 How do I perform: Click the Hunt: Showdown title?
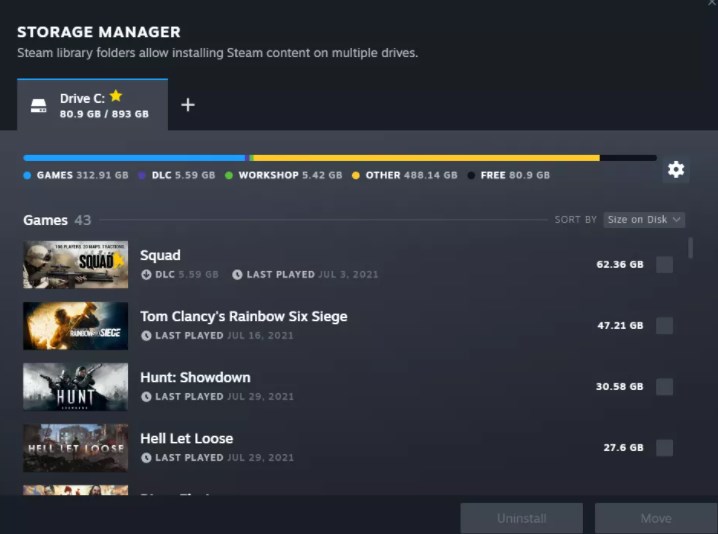click(x=196, y=377)
